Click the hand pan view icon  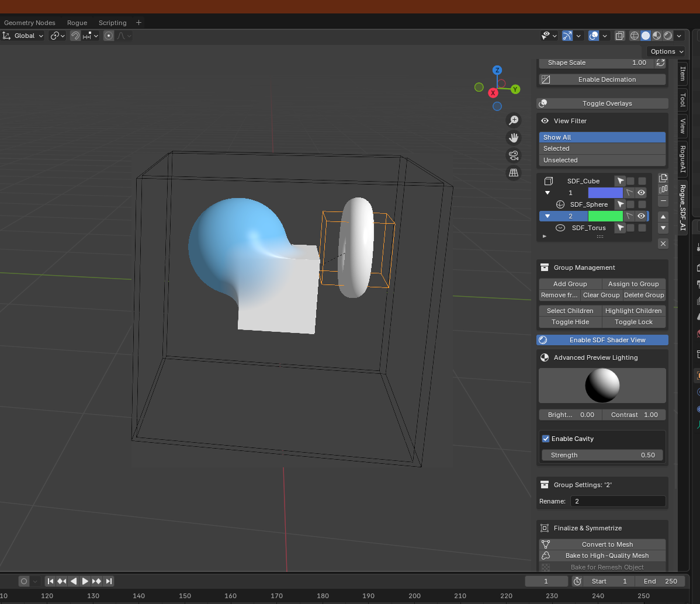514,138
